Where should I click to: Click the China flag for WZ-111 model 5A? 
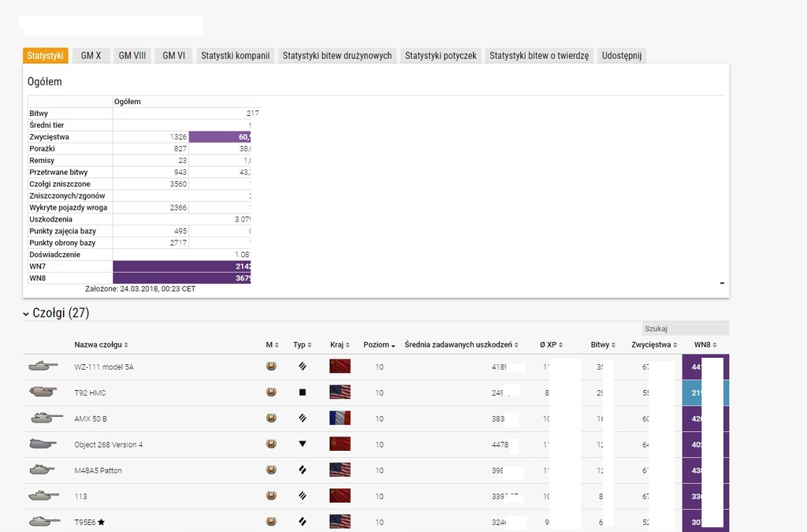(340, 366)
